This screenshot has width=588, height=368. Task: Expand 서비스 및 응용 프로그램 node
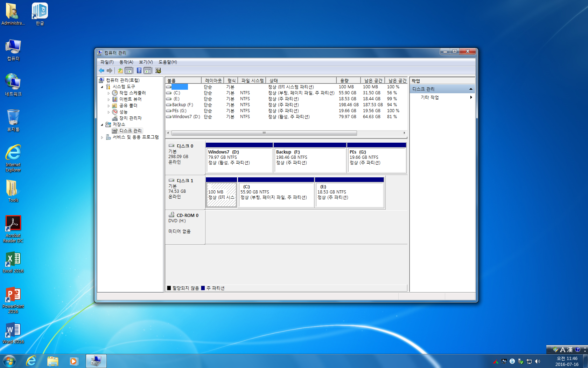(102, 137)
